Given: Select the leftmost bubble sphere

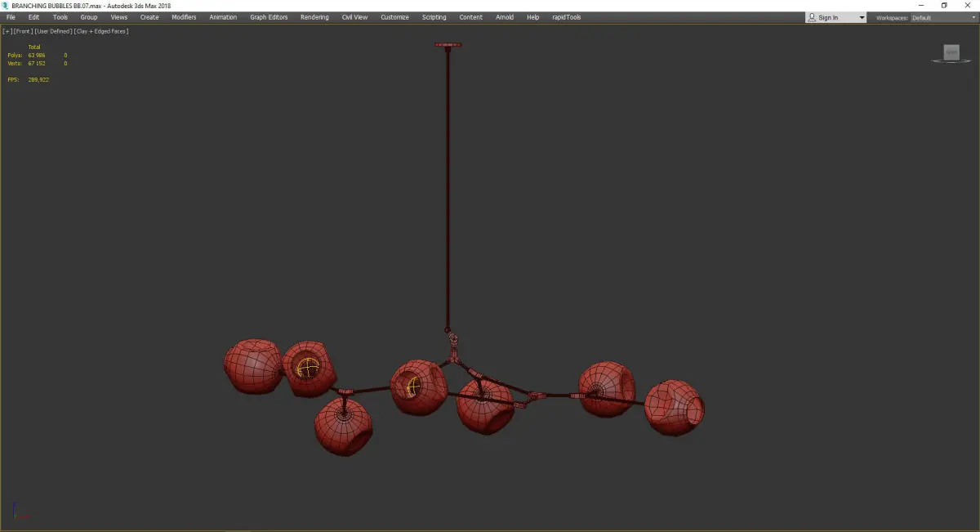Looking at the screenshot, I should pyautogui.click(x=253, y=366).
